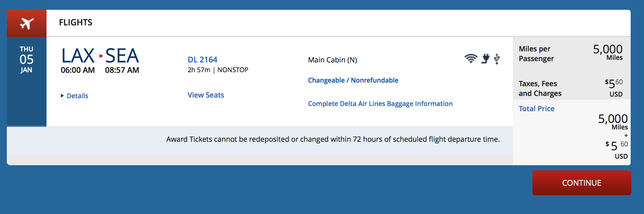Click the Wi-Fi amenity icon

click(x=471, y=59)
